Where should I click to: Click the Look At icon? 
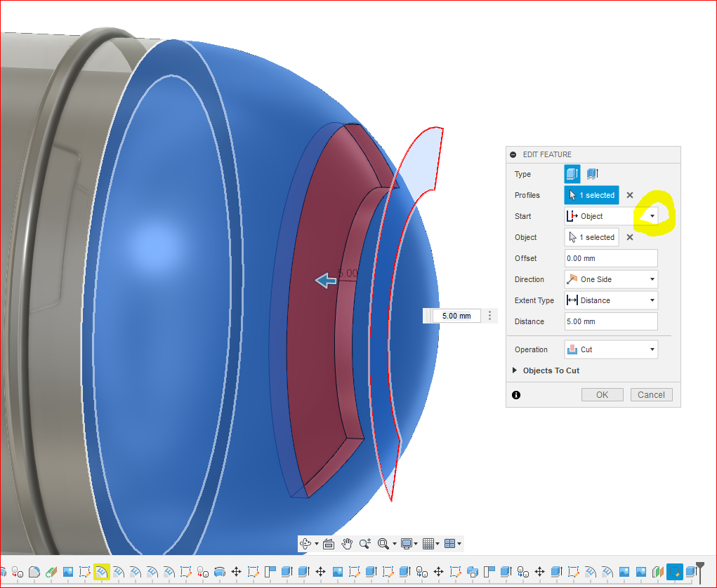click(x=329, y=544)
